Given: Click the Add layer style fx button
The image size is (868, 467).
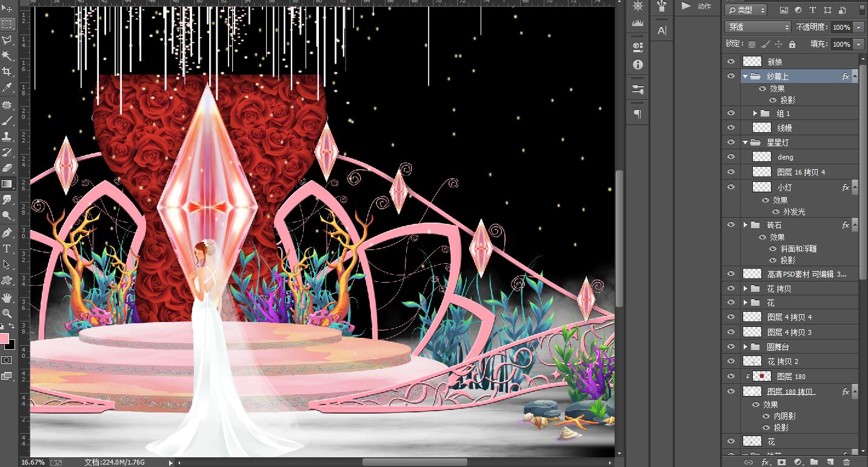Looking at the screenshot, I should point(765,462).
